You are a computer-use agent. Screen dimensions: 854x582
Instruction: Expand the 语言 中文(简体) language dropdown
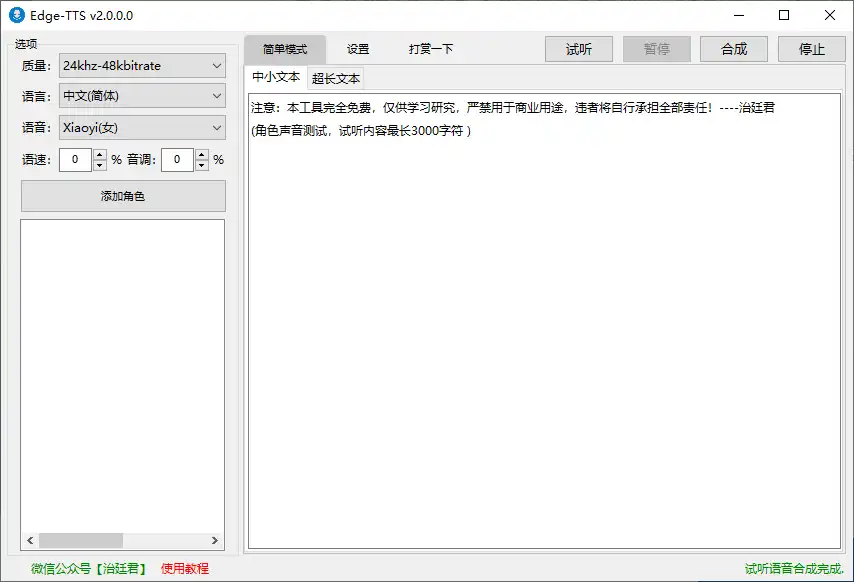pyautogui.click(x=142, y=97)
